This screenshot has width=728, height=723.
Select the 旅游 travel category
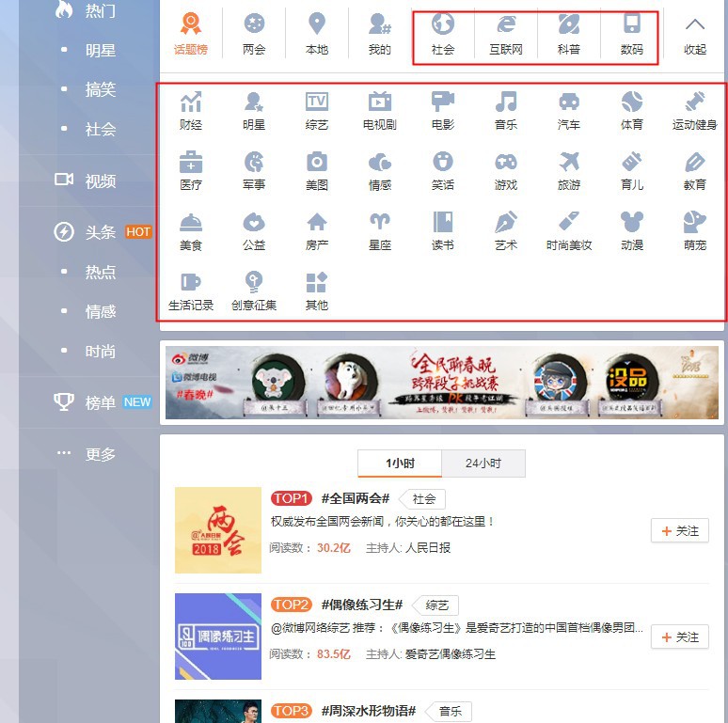click(569, 171)
